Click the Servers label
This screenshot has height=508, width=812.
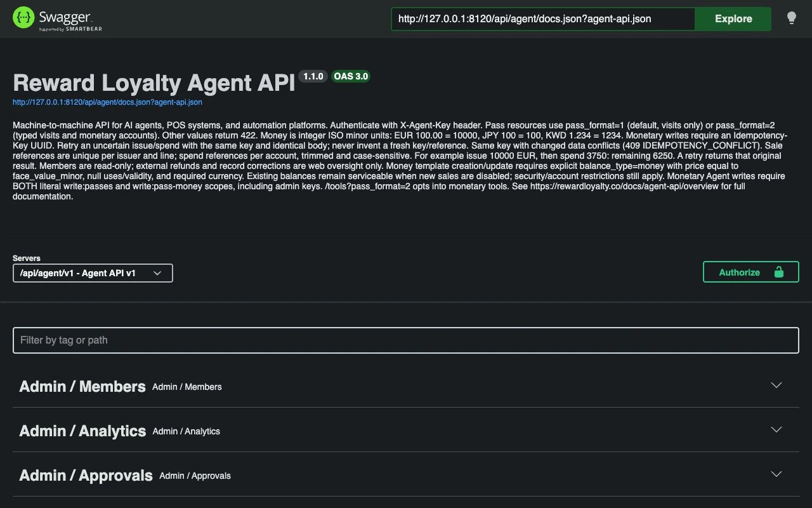coord(27,258)
